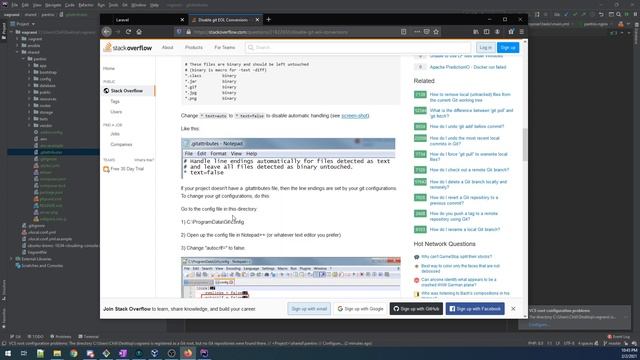Open Terminal tool window tab
Image resolution: width=640 pixels, height=360 pixels.
click(88, 337)
